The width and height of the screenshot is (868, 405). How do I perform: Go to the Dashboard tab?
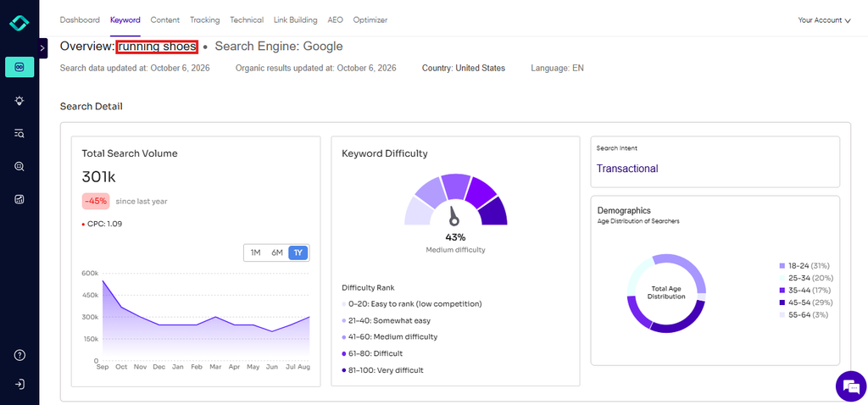click(80, 20)
